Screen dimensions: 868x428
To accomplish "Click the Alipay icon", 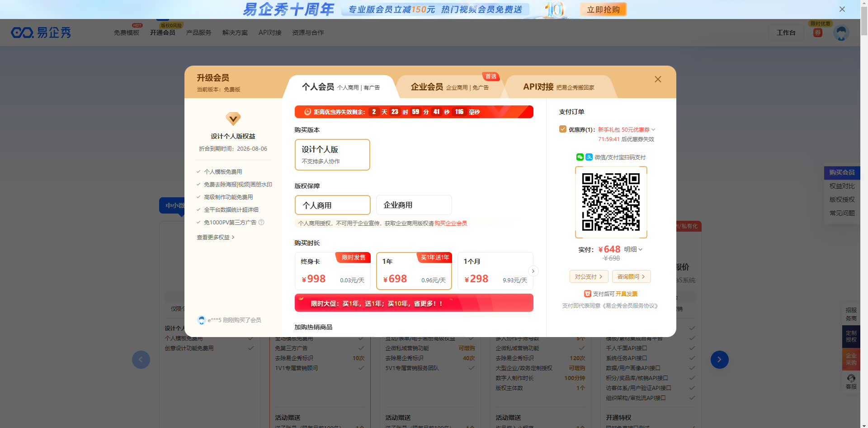I will click(x=589, y=157).
